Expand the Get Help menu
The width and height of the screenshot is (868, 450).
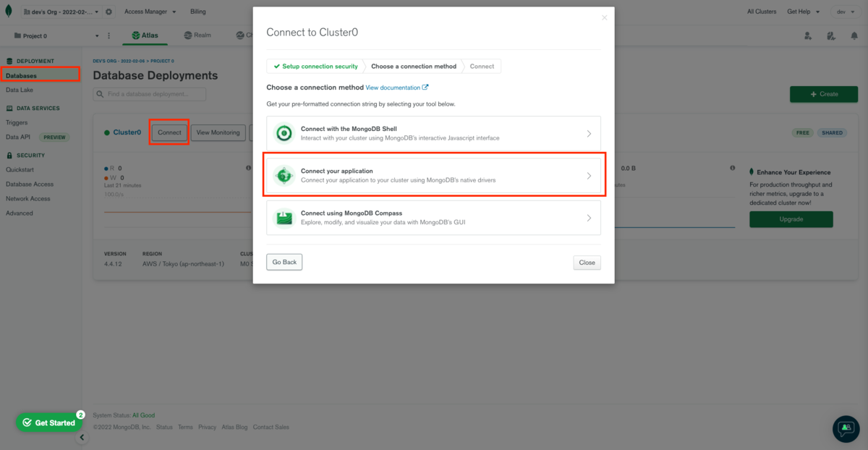coord(804,12)
